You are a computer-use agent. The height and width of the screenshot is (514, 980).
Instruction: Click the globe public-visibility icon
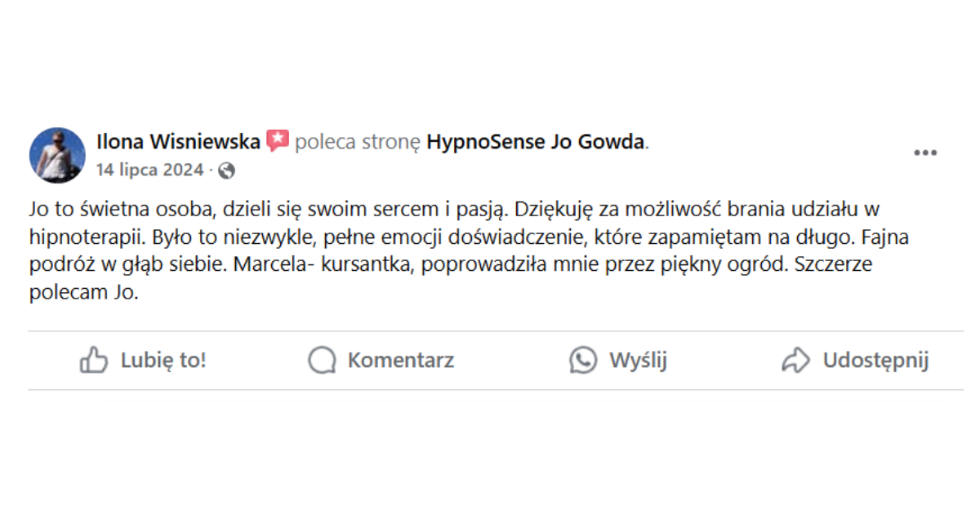tap(227, 171)
